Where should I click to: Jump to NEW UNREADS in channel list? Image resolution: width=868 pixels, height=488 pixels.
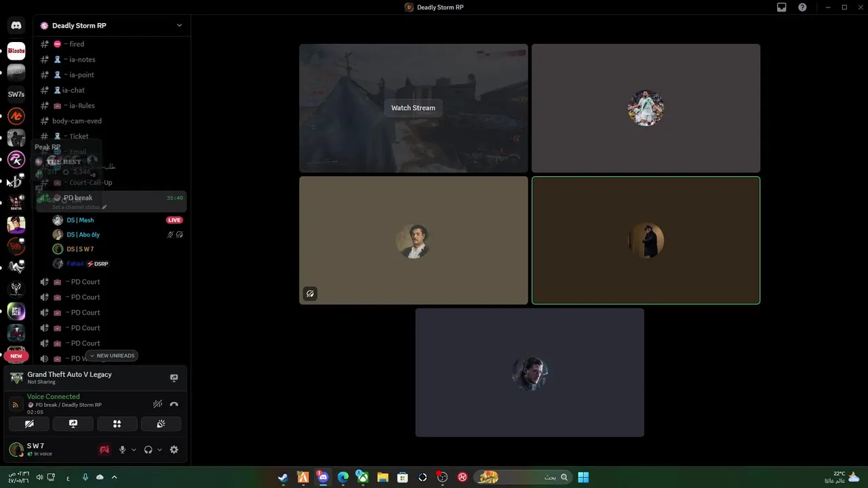point(113,355)
